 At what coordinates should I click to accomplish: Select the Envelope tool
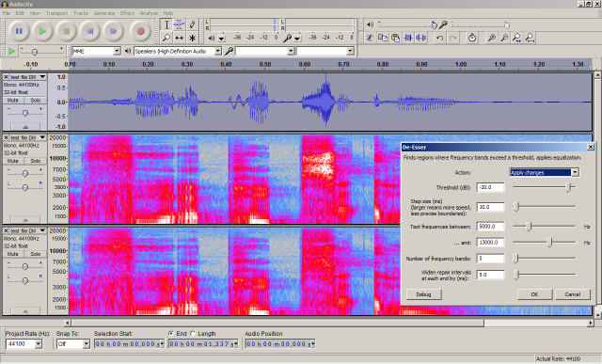(x=180, y=25)
